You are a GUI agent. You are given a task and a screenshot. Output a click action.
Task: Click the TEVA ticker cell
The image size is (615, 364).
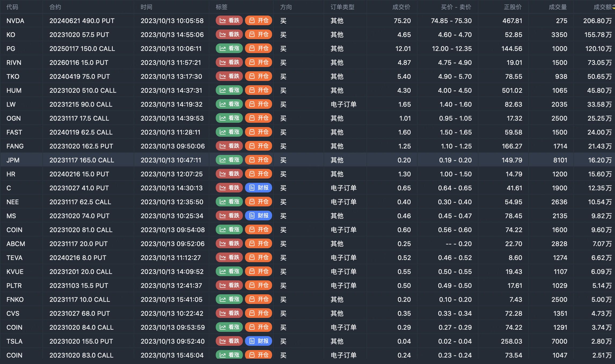click(14, 258)
